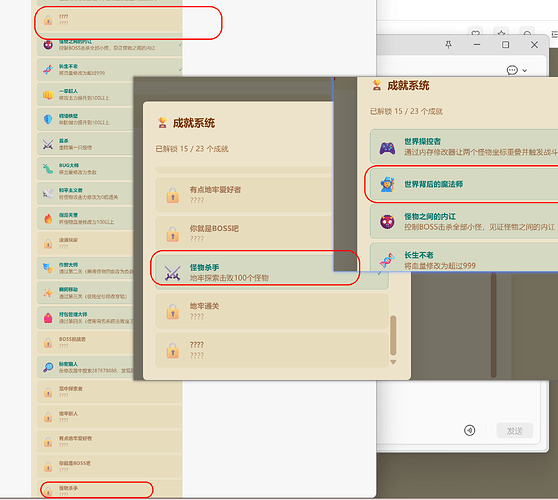Select 和平主义者 title in left list
Screen dimensions: 558x500
70,190
